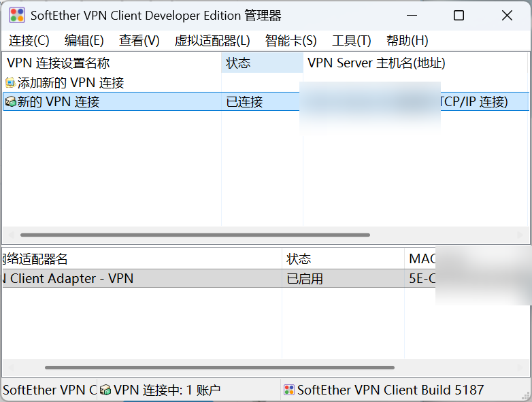Sort by 网络适配器名 column header
532x402 pixels.
tap(142, 259)
